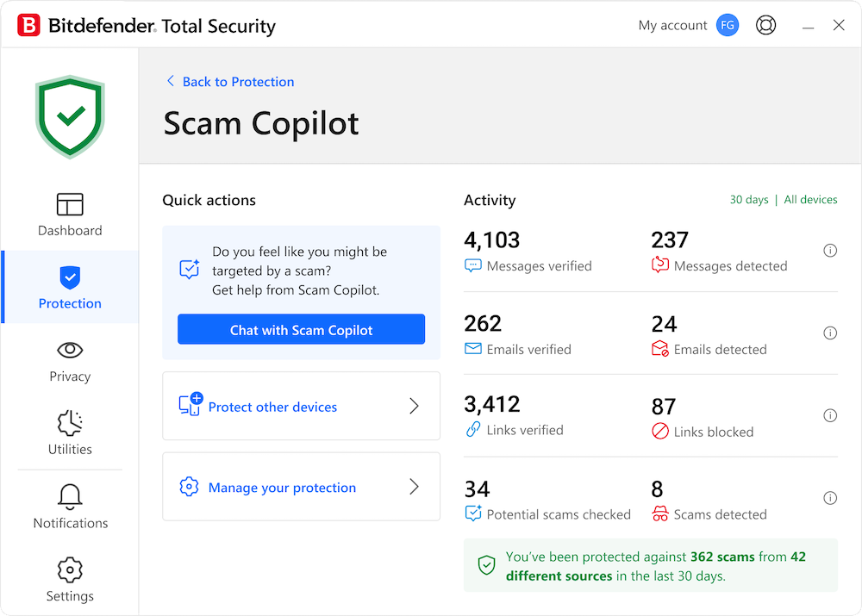This screenshot has width=862, height=616.
Task: Open the All devices filter
Action: (810, 199)
